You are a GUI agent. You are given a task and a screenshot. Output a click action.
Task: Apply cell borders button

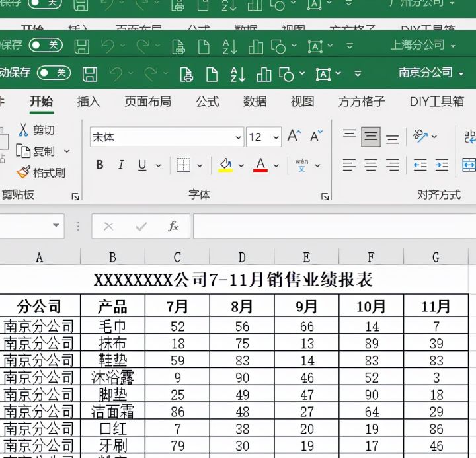184,165
